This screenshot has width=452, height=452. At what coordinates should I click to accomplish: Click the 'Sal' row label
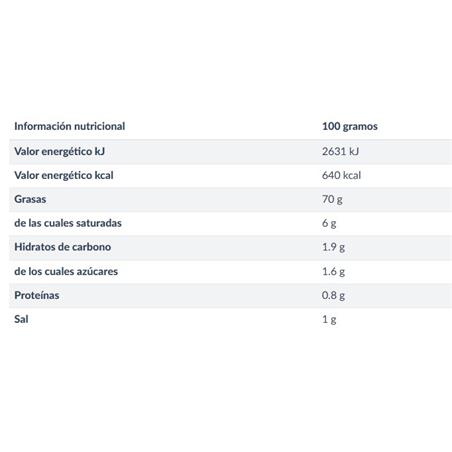coord(21,319)
